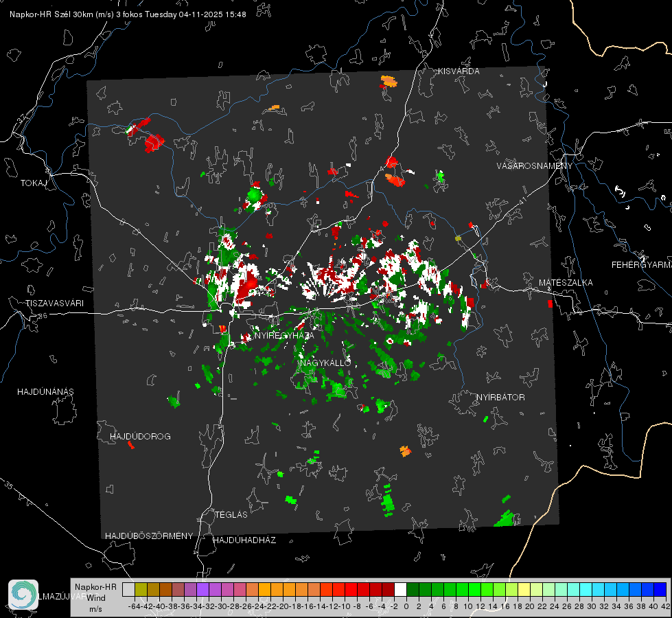Screen dimensions: 672x618
Task: Click the 'Wind' label in the legend
Action: (x=96, y=598)
